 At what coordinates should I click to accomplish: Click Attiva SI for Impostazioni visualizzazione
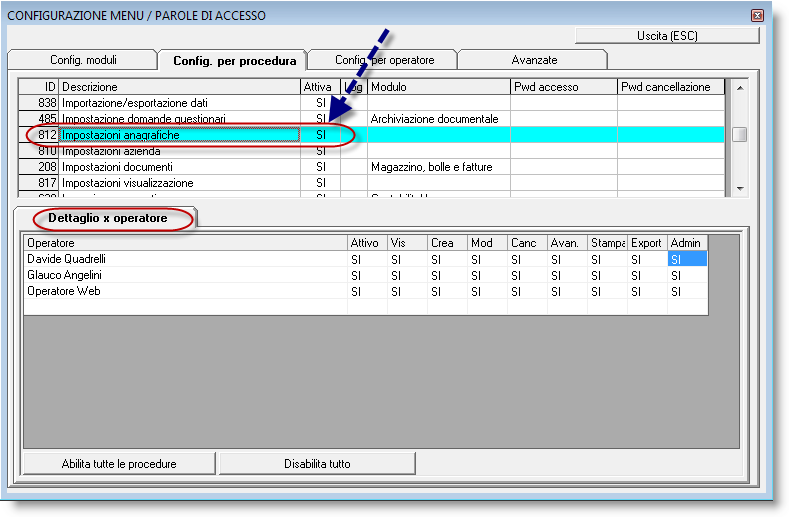pyautogui.click(x=321, y=183)
